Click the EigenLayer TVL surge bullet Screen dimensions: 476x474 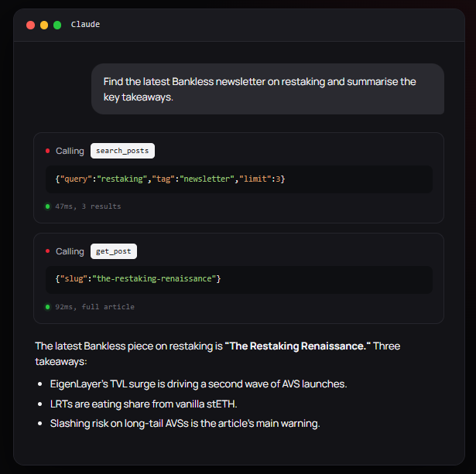[x=199, y=384]
